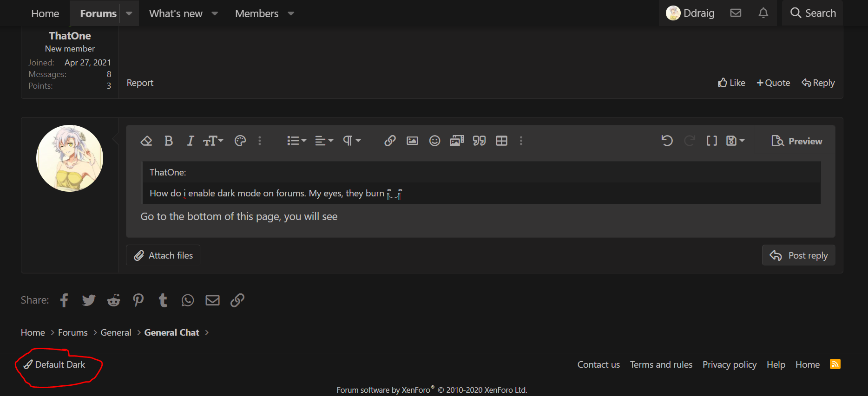Image resolution: width=868 pixels, height=396 pixels.
Task: Toggle italic formatting
Action: point(190,141)
